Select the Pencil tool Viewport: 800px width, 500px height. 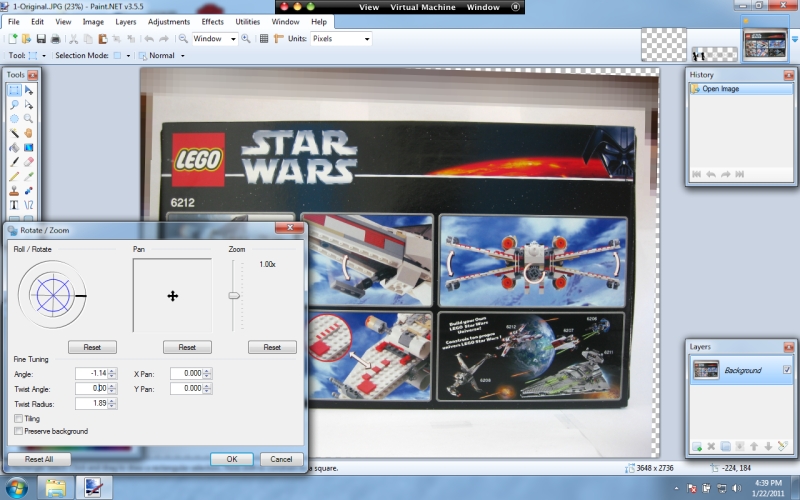(14, 176)
